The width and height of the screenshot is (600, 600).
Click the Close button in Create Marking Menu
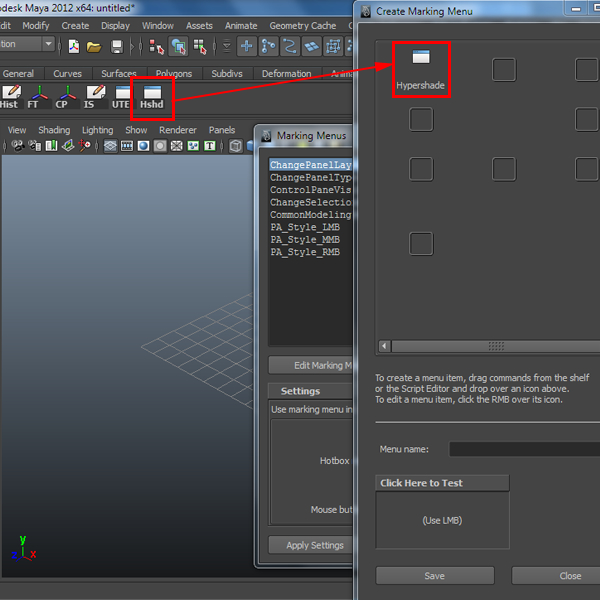click(556, 576)
